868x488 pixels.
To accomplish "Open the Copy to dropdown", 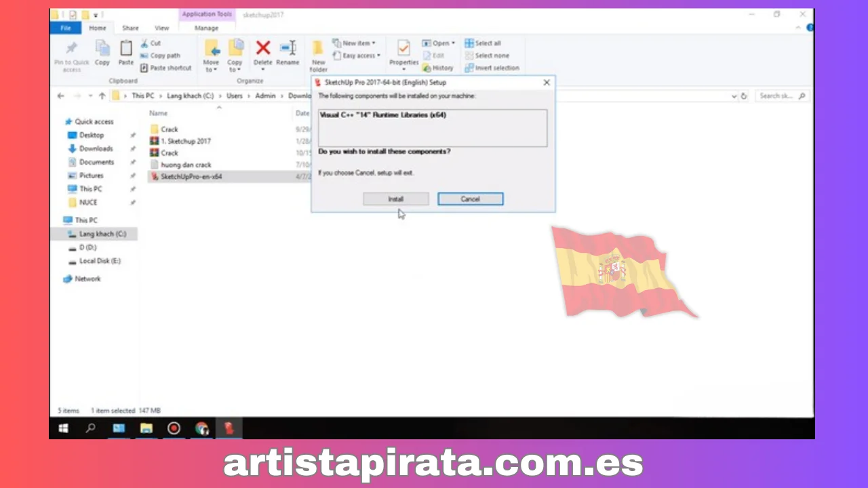I will (x=235, y=66).
